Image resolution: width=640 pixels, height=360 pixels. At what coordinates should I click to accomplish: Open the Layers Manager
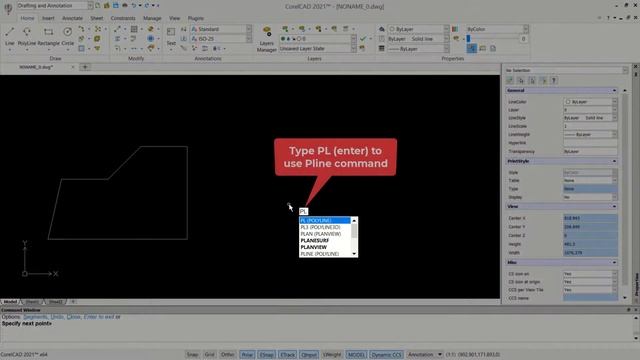(267, 39)
